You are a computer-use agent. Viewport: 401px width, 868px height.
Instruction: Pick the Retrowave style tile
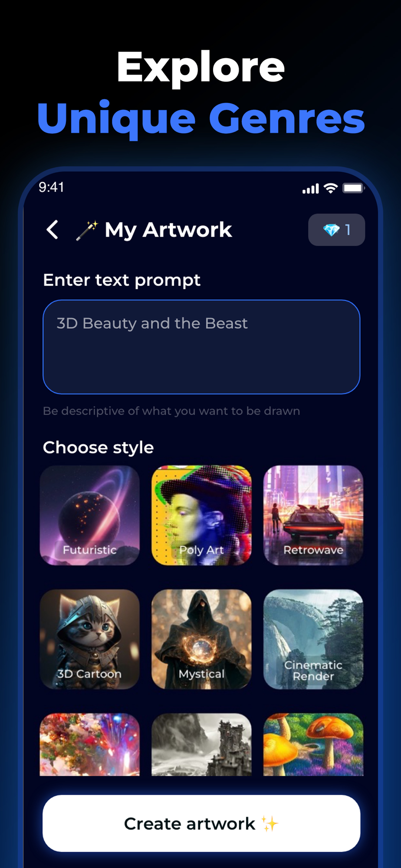click(x=313, y=515)
